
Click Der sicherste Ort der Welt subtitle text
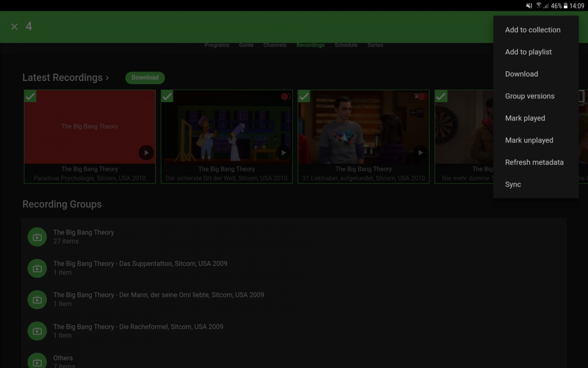tap(227, 178)
